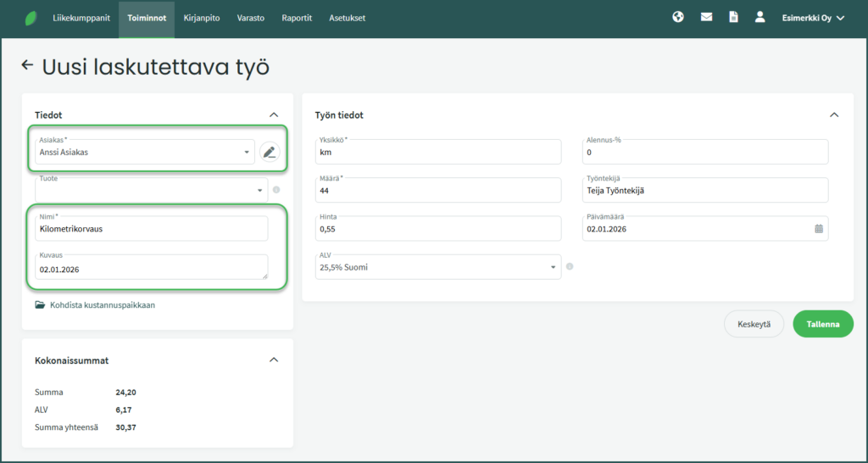Click info icon beside Tuote field
Viewport: 868px width, 463px height.
point(276,190)
